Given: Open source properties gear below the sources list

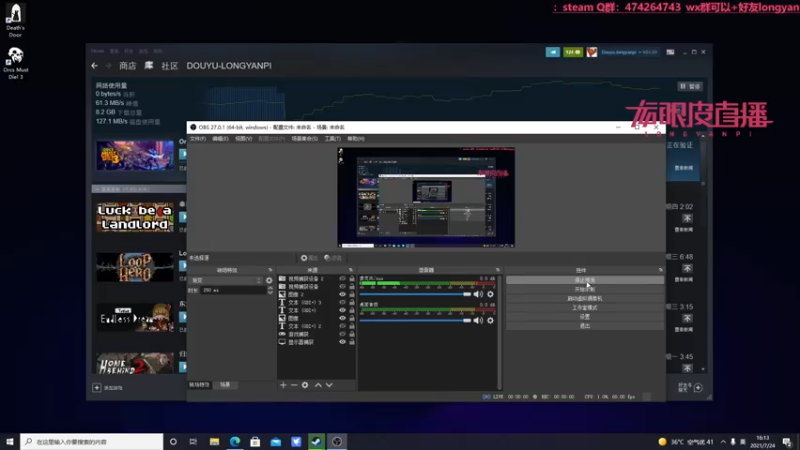Looking at the screenshot, I should (x=305, y=385).
